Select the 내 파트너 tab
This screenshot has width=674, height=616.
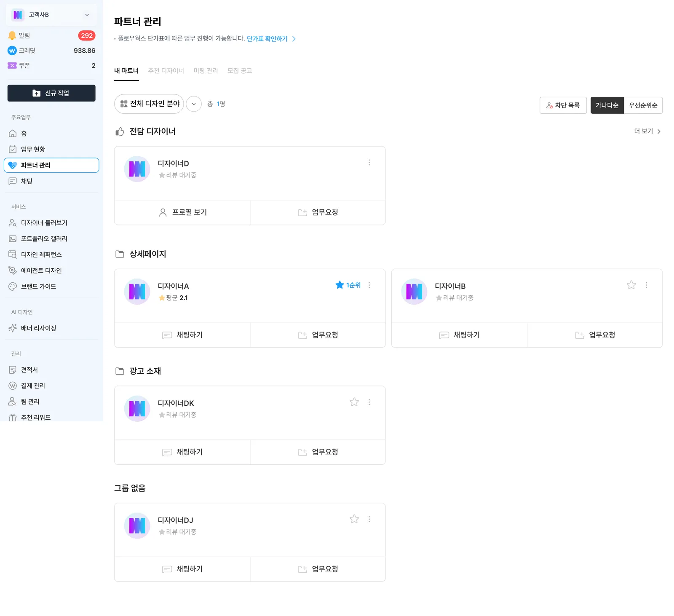(x=126, y=71)
